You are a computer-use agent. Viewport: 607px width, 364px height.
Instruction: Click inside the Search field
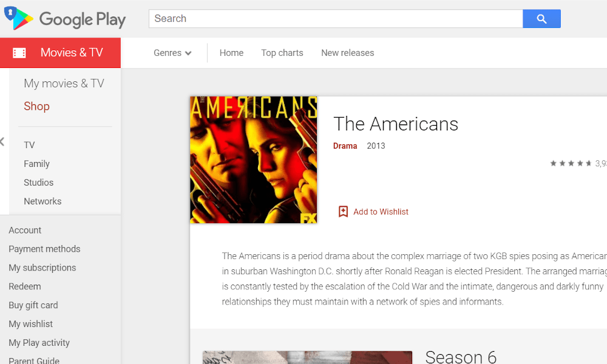click(336, 19)
